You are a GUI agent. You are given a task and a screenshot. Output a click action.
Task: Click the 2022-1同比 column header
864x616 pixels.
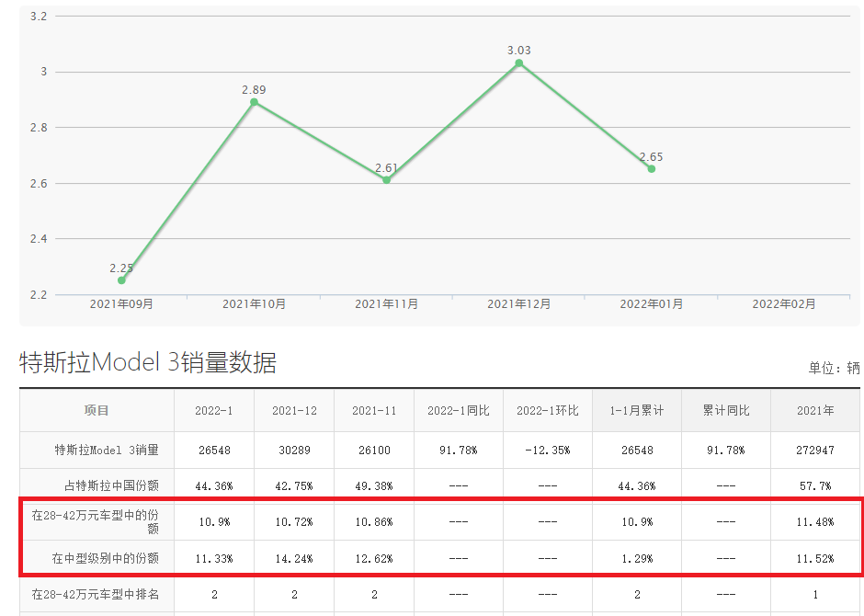tap(459, 410)
